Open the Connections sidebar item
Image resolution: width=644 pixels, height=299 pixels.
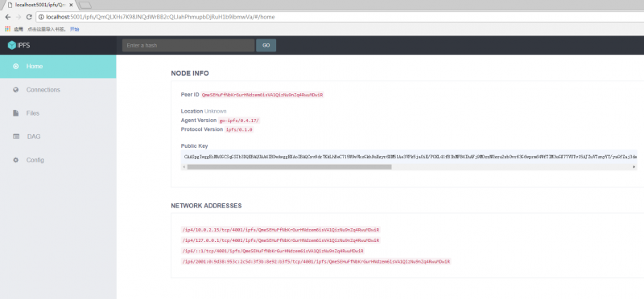(58, 89)
